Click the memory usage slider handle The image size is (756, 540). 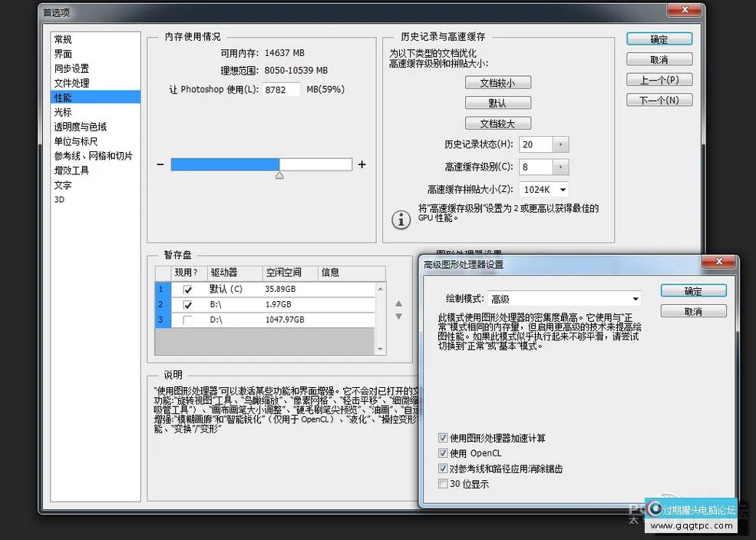[279, 176]
